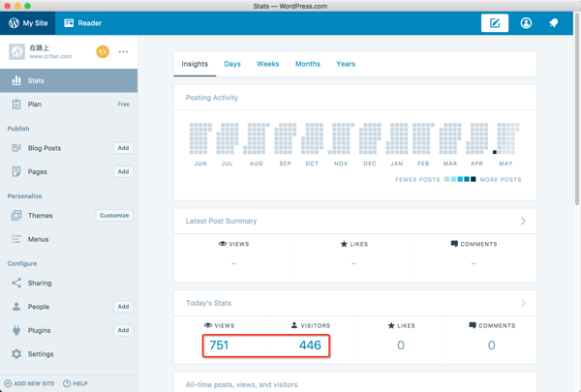
Task: Click the Posting Activity heading
Action: point(211,98)
